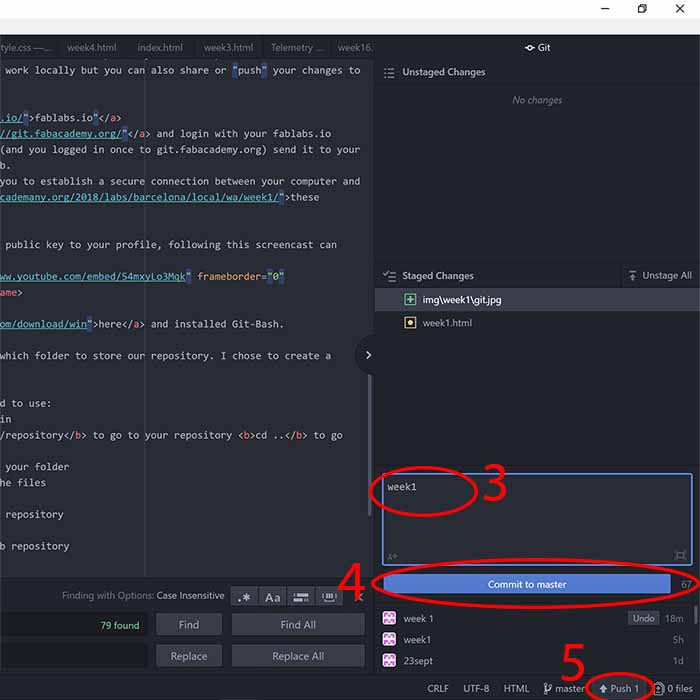Expand the commit message editor icon

tap(680, 555)
